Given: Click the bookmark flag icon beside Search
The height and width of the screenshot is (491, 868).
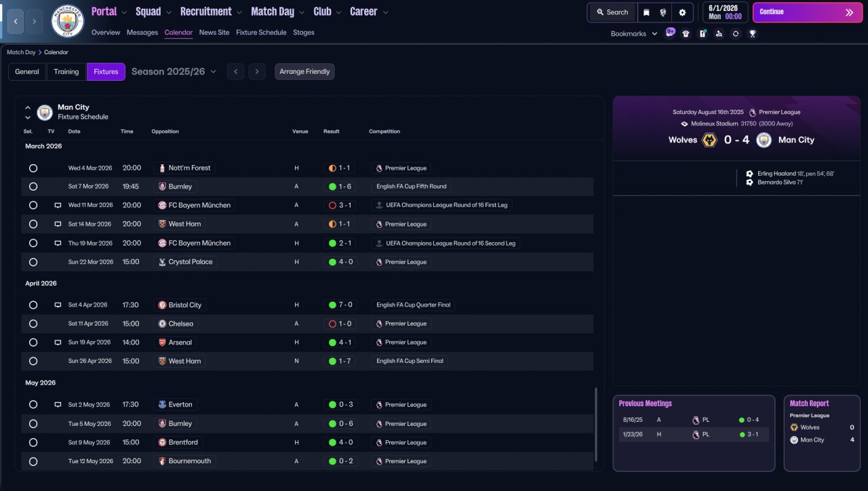Looking at the screenshot, I should [x=646, y=12].
